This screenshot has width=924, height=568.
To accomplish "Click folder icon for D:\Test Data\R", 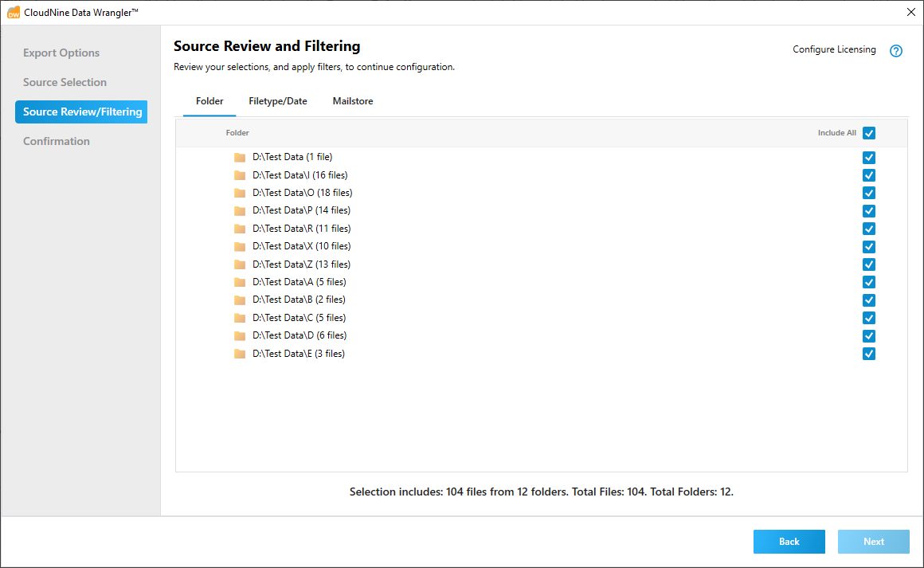I will [239, 229].
